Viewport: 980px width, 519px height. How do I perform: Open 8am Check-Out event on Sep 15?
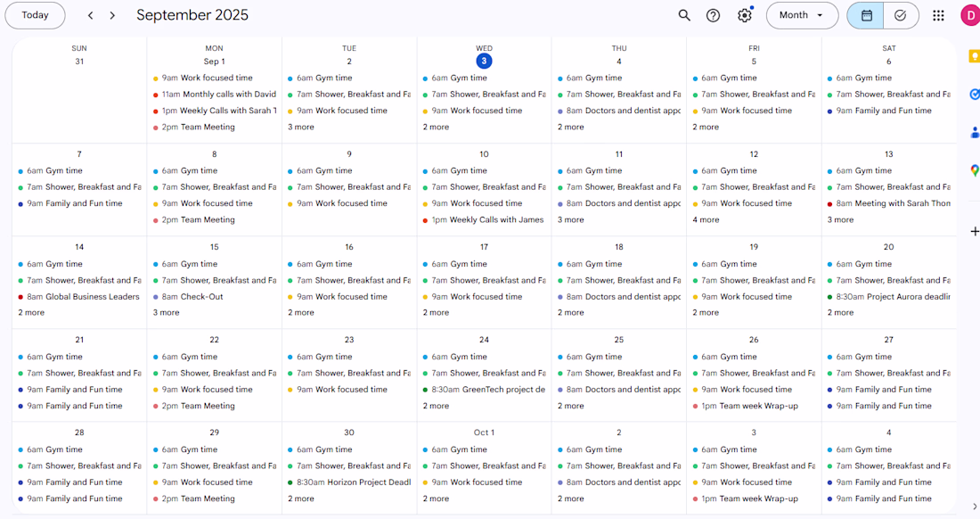click(x=215, y=296)
